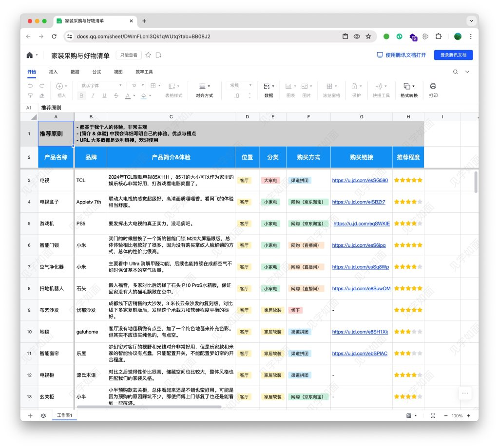Click 使用腾讯文档打开 link

point(402,55)
